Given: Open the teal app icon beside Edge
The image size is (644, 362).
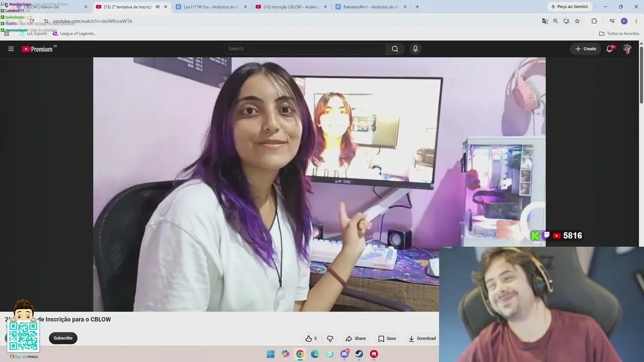Looking at the screenshot, I should coord(330,354).
